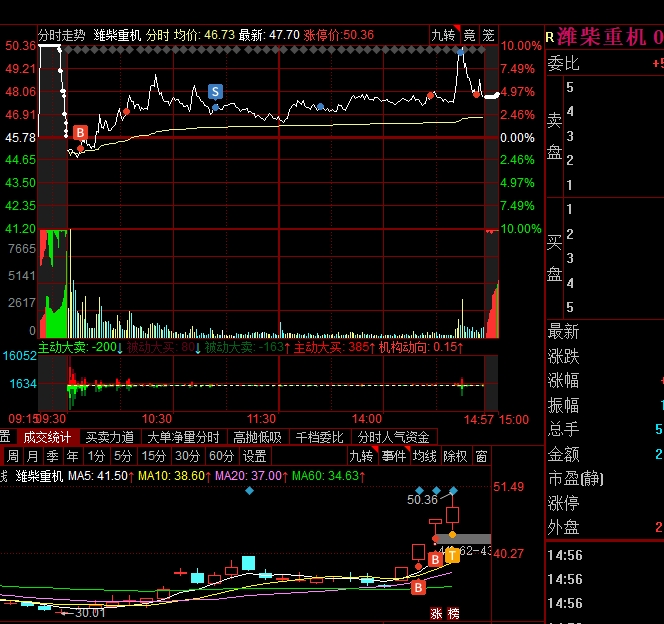Click the red B buy marker on the intraday chart
Viewport: 664px width, 624px height.
pos(80,133)
